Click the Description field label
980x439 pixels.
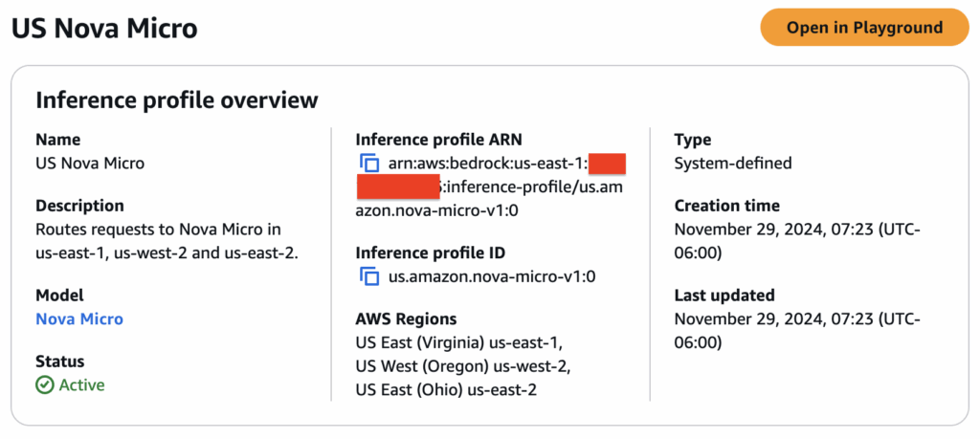coord(79,206)
